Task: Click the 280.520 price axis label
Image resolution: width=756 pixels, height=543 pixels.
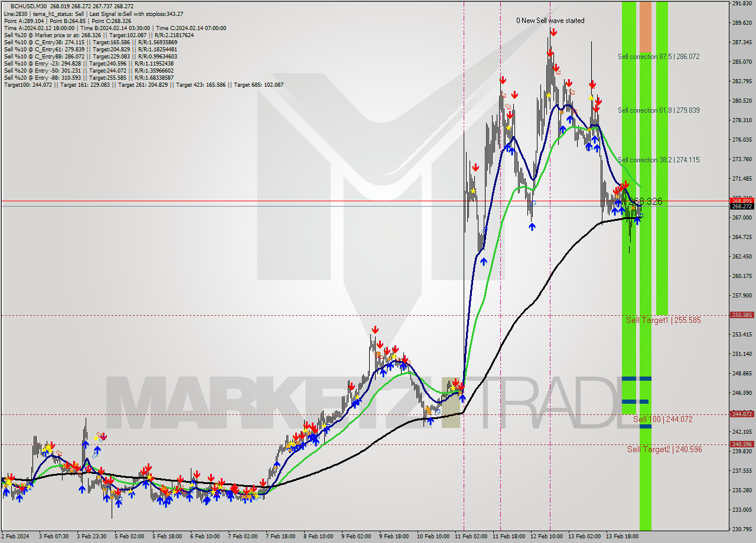Action: 742,101
